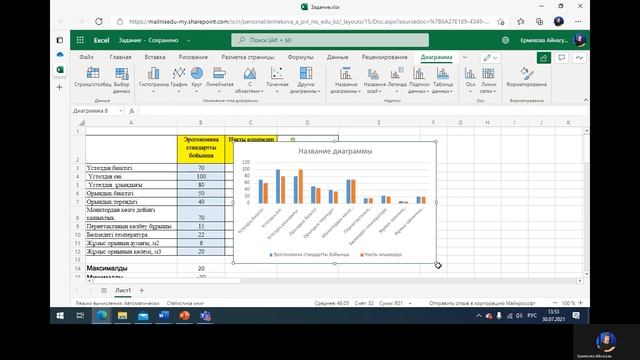The image size is (640, 360).
Task: Open the Подписи данных options
Action: [x=419, y=80]
